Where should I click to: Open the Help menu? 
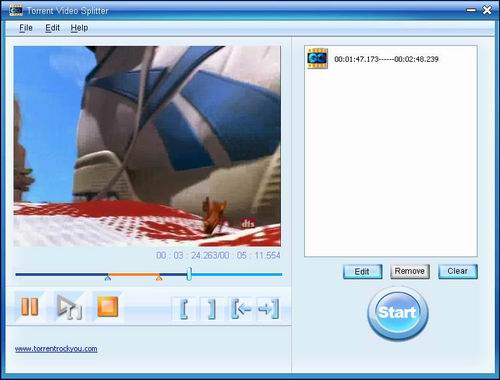point(79,28)
